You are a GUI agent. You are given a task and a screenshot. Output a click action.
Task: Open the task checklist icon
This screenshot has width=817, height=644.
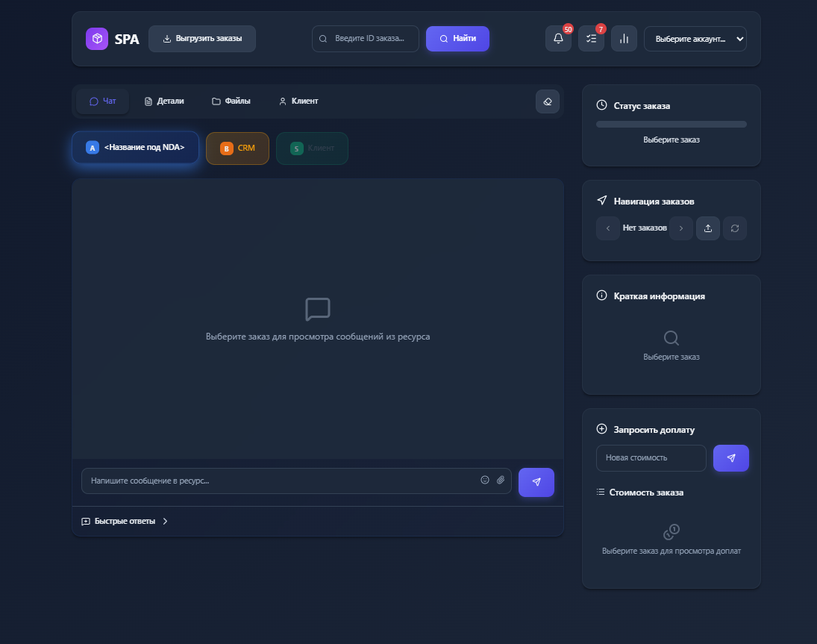click(x=591, y=39)
